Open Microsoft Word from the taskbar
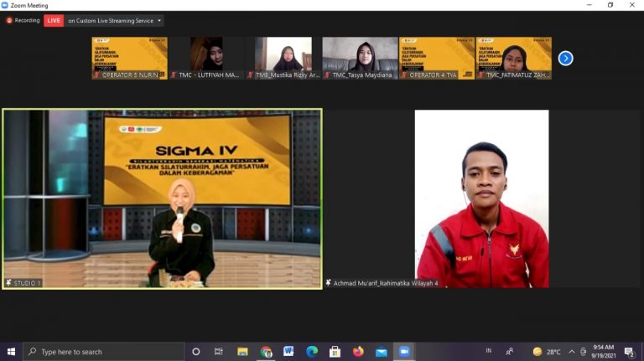The width and height of the screenshot is (644, 361). click(288, 352)
